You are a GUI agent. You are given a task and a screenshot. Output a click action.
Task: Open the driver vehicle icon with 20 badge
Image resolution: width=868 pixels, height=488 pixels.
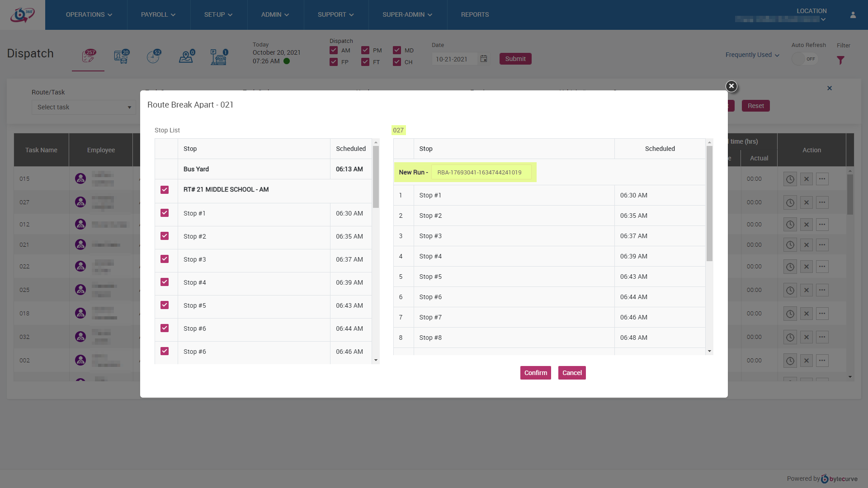tap(121, 57)
